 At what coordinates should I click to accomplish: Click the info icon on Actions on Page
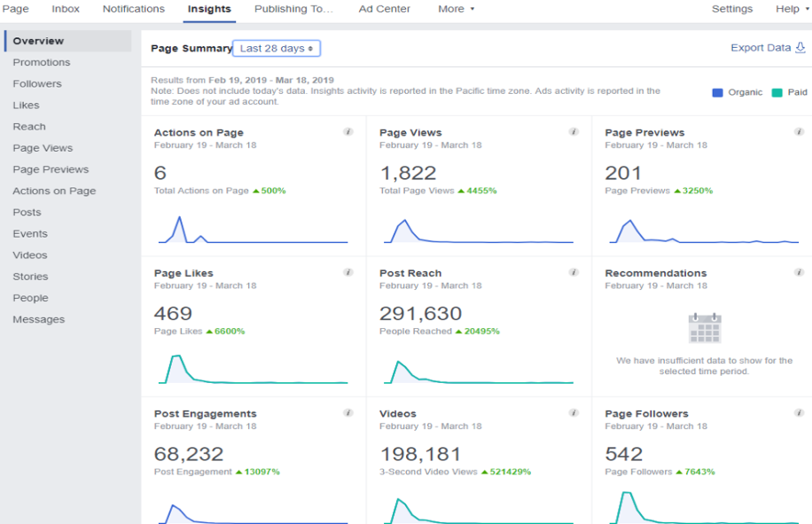click(347, 131)
